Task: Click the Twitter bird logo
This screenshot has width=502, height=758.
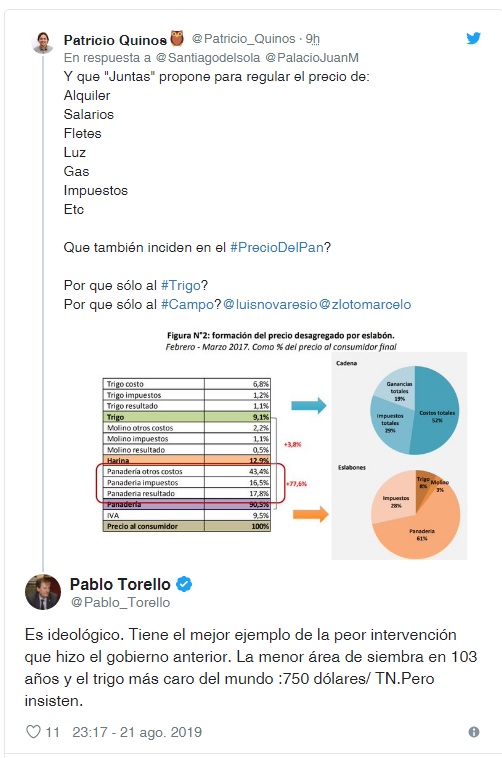Action: 473,38
